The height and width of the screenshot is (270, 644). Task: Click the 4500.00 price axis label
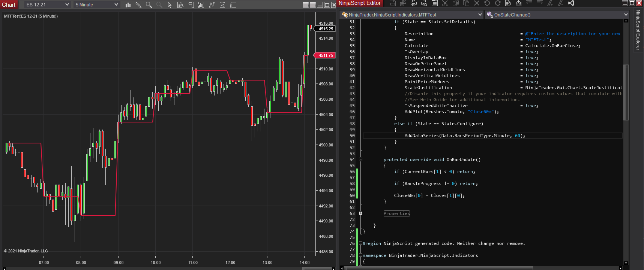click(326, 145)
